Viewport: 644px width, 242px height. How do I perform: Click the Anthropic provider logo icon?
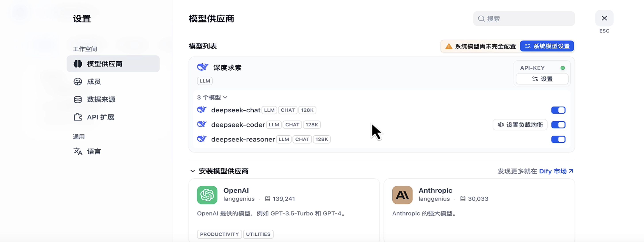point(402,195)
